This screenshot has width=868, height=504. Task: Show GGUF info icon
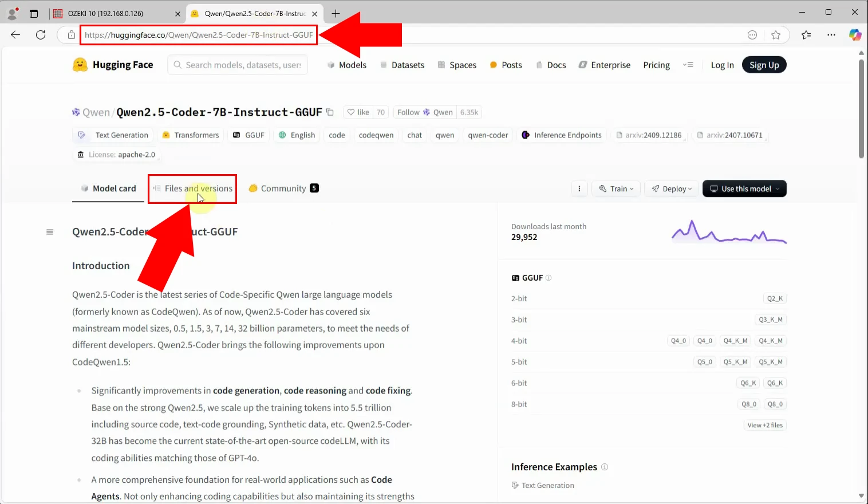pyautogui.click(x=549, y=278)
